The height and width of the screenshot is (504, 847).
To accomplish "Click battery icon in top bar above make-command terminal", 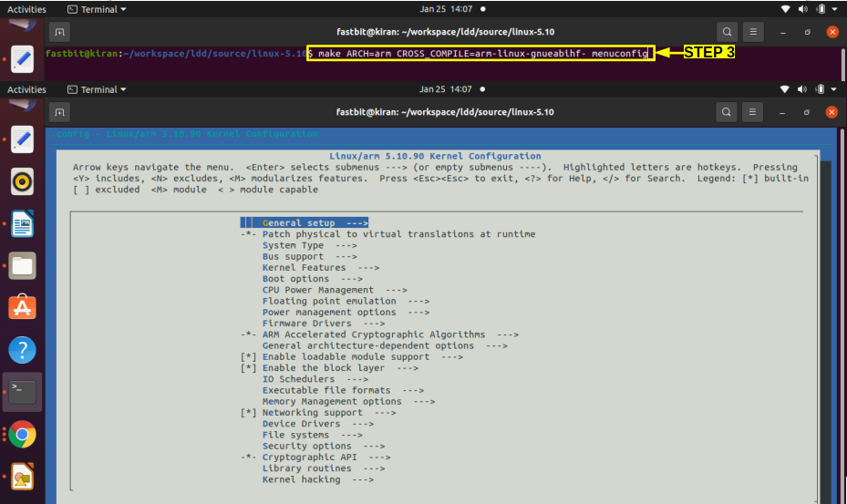I will point(821,9).
